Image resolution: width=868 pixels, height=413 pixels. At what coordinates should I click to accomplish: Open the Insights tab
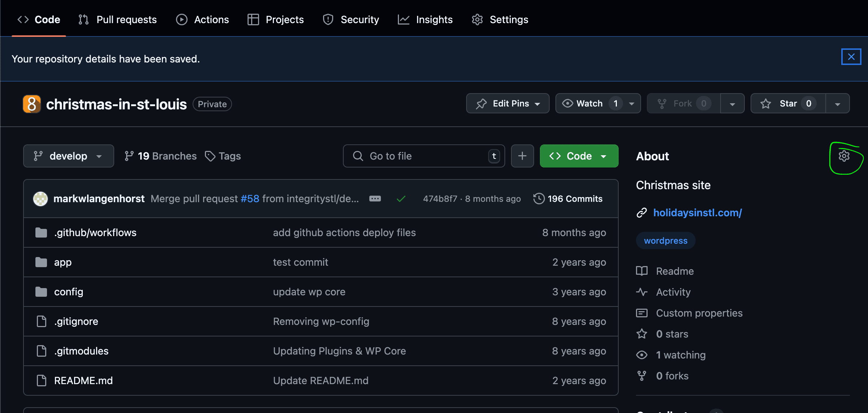point(425,19)
